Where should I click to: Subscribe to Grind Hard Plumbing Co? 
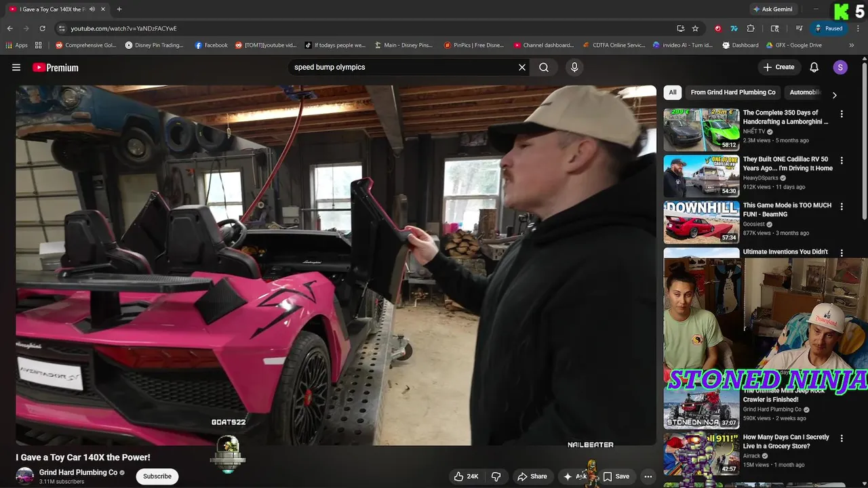[157, 476]
